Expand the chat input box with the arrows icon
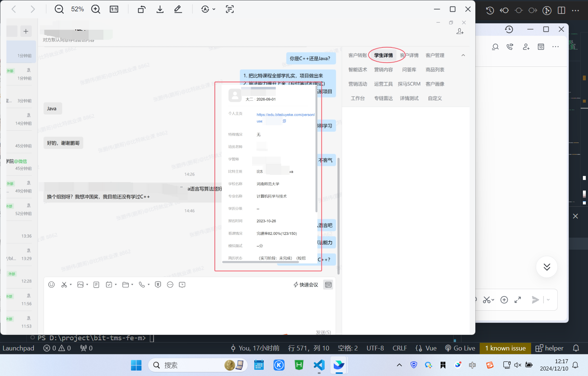This screenshot has width=588, height=376. point(518,300)
